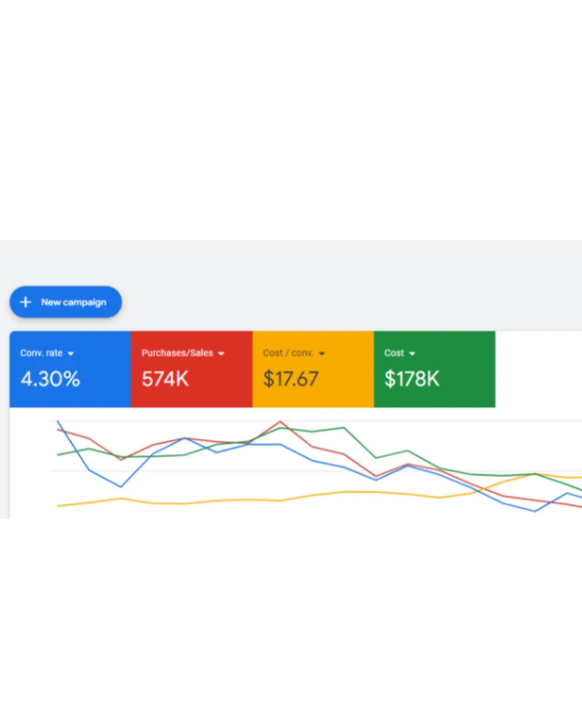Click the empty white slot beside Cost card
The height and width of the screenshot is (728, 582).
pyautogui.click(x=538, y=369)
